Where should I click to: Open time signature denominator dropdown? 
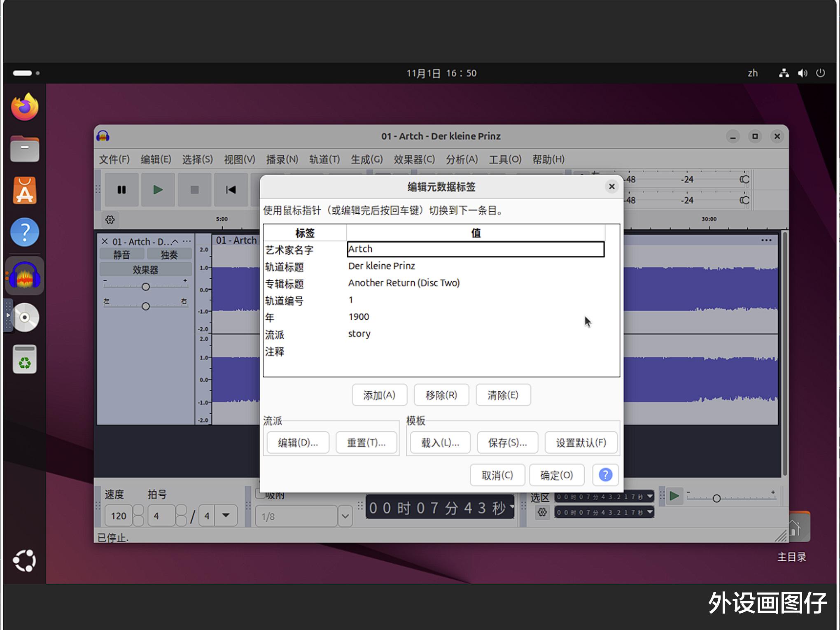[226, 516]
